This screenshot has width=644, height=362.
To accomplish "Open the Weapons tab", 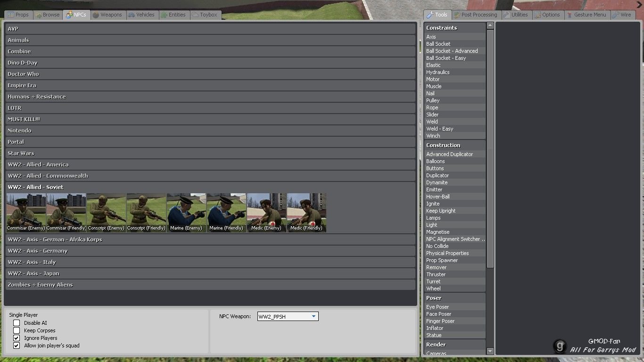I will tap(107, 15).
